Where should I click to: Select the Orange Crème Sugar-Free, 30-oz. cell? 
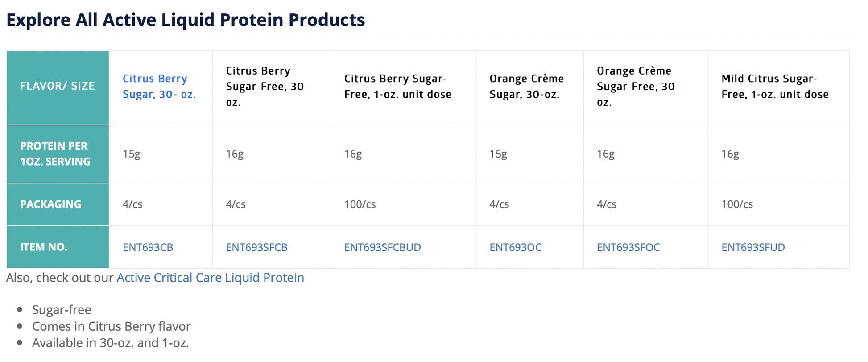(x=638, y=87)
